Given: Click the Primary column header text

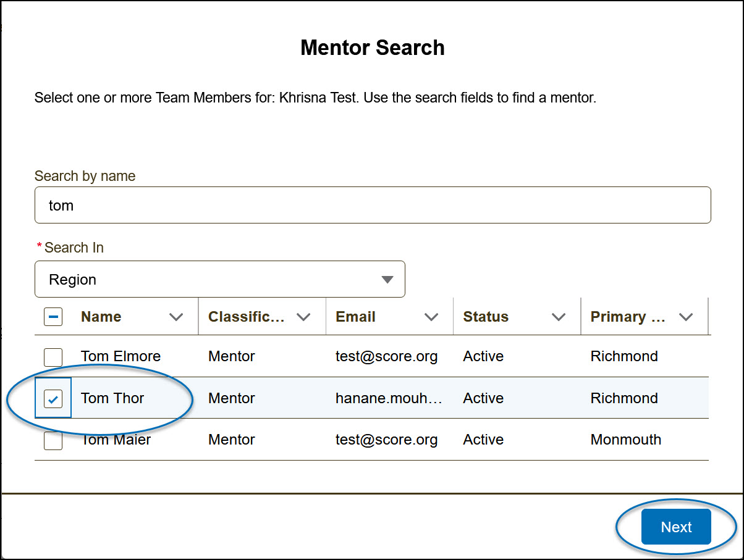Looking at the screenshot, I should click(627, 317).
